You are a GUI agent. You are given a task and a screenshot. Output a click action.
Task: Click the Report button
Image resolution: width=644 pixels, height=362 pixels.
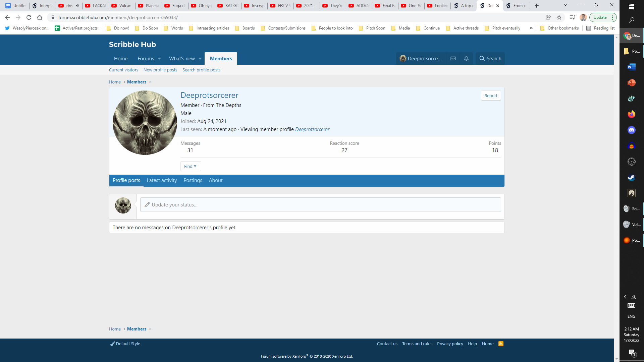(491, 96)
